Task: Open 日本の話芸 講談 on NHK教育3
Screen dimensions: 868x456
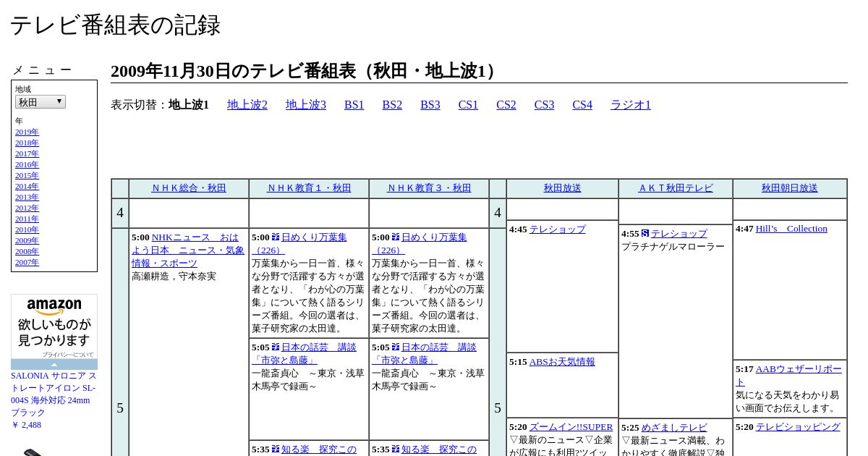Action: coord(424,353)
